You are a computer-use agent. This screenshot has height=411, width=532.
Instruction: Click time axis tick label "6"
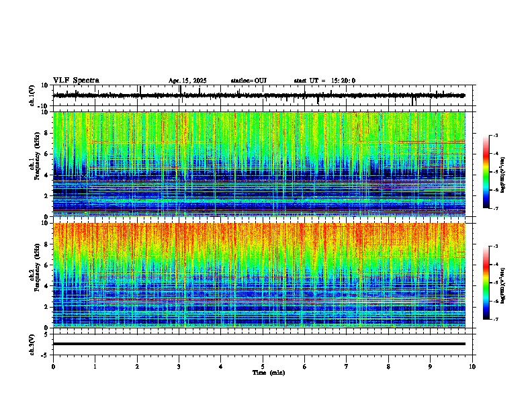(305, 367)
